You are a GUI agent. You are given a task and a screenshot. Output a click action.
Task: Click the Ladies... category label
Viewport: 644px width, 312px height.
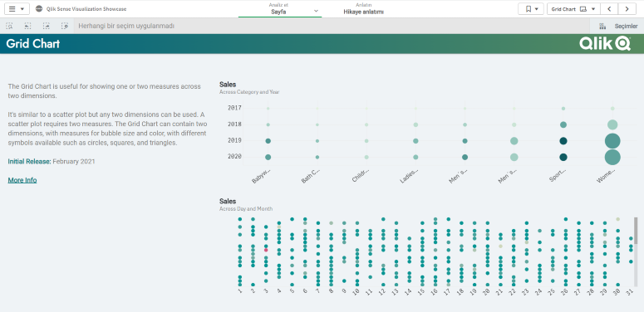(x=409, y=175)
